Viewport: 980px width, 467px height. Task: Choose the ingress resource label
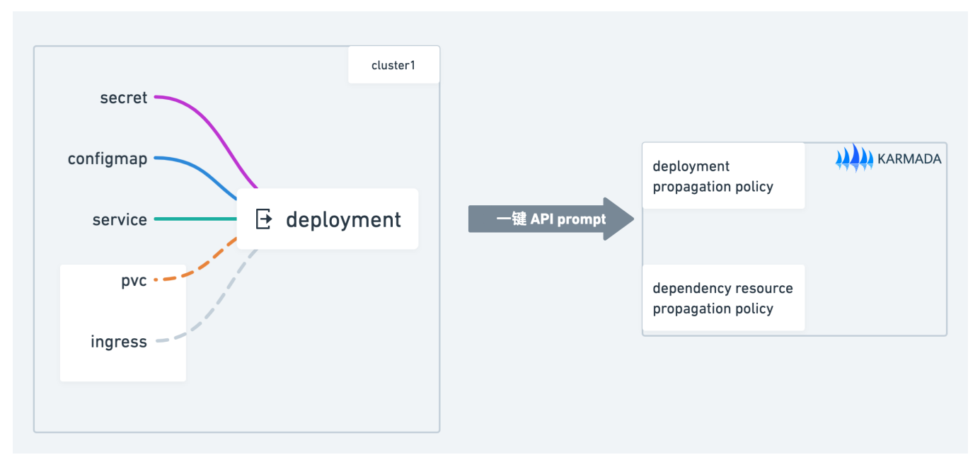(x=119, y=342)
